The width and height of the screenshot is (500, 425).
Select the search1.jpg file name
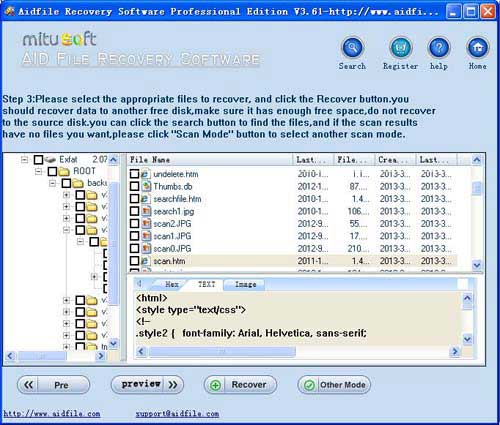(174, 211)
